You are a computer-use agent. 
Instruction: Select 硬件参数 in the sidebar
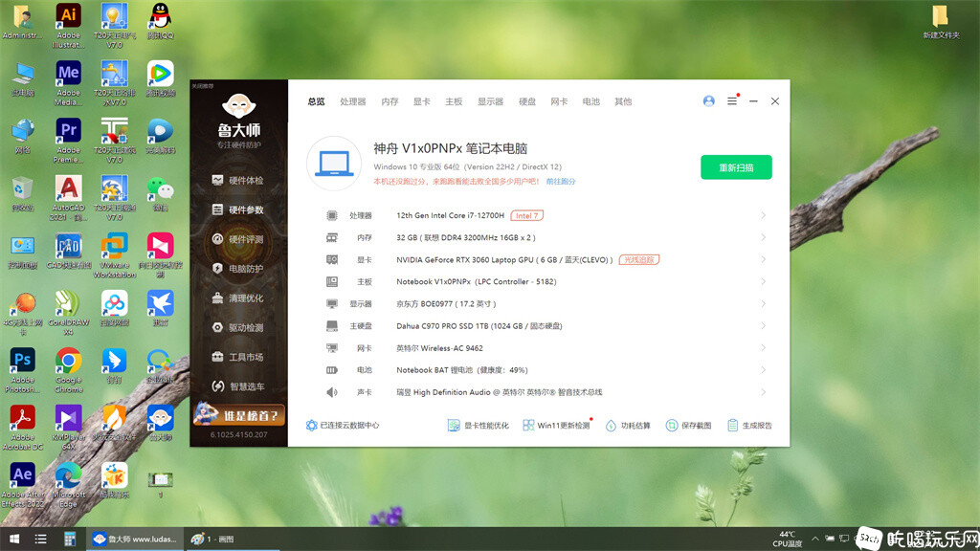click(238, 209)
